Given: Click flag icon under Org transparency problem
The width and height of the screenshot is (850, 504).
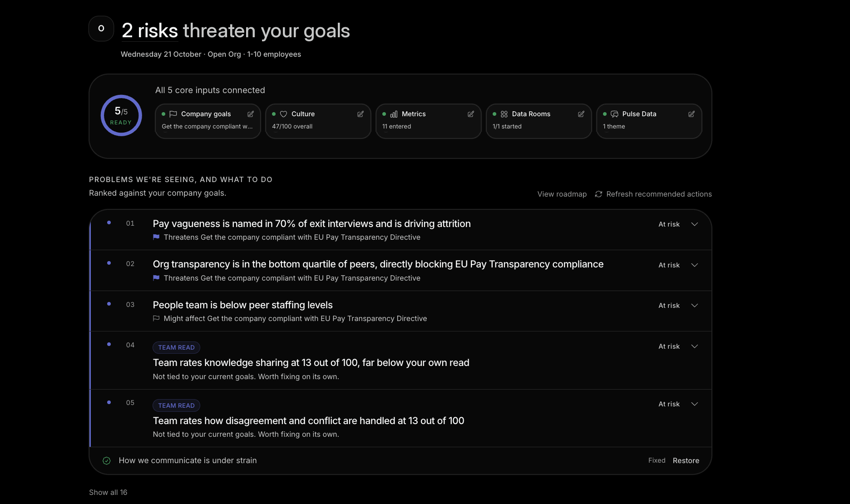Looking at the screenshot, I should [x=156, y=278].
